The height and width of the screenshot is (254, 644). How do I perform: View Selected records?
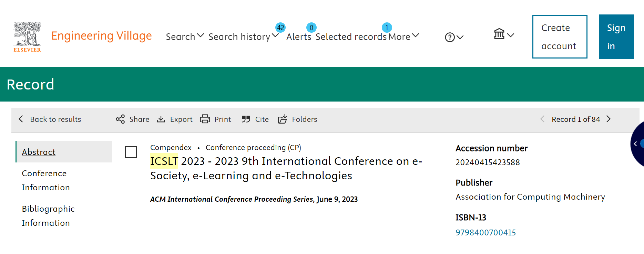351,36
